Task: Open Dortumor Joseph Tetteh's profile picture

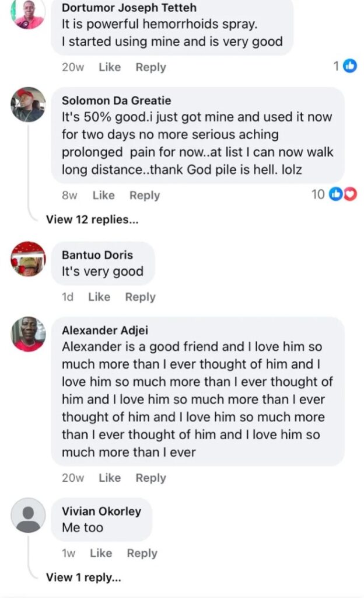Action: coord(28,14)
